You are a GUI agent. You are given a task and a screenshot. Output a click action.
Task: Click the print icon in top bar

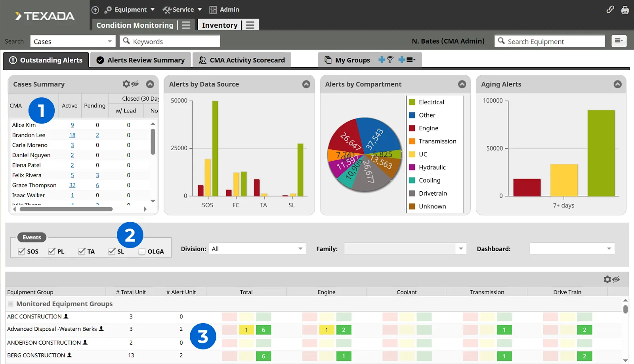(625, 10)
